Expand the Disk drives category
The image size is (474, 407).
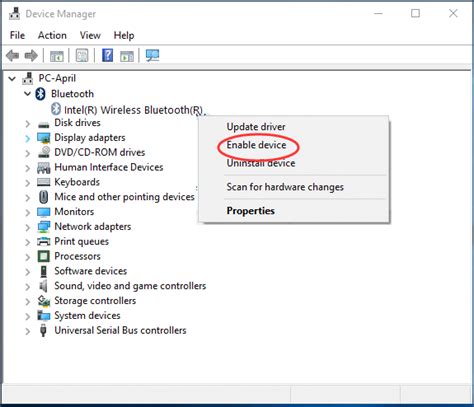28,124
